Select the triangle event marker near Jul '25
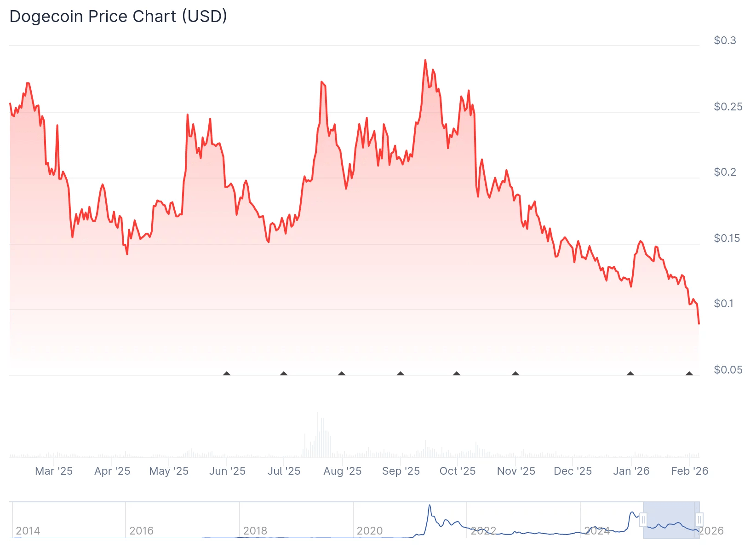 284,374
